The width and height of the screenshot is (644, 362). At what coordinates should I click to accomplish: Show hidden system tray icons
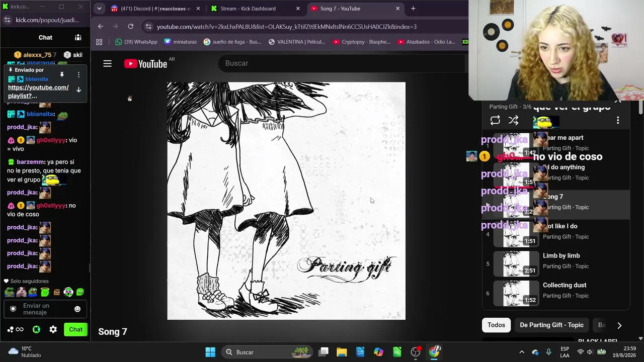tap(522, 352)
